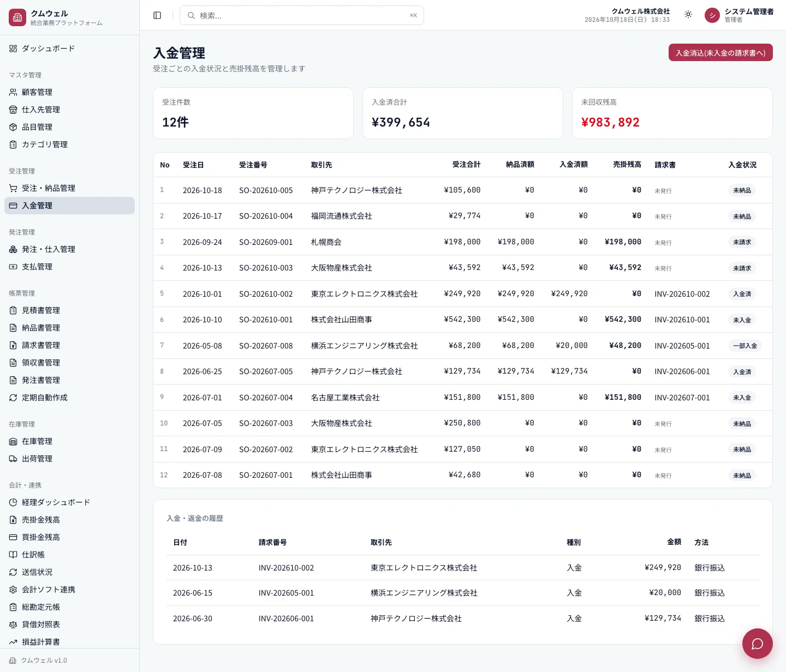This screenshot has width=786, height=672.
Task: Click the 発注・仕入管理 boxes icon
Action: click(x=13, y=249)
